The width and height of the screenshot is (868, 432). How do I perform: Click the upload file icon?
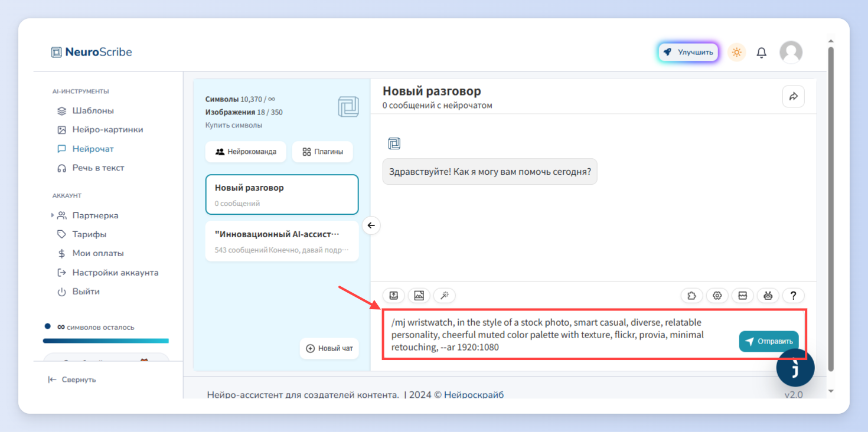click(394, 296)
